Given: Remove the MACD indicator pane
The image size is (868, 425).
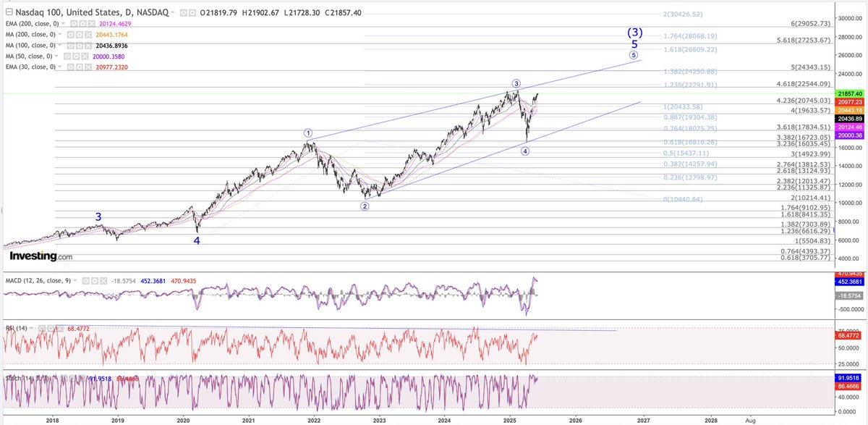Looking at the screenshot, I should (x=103, y=281).
